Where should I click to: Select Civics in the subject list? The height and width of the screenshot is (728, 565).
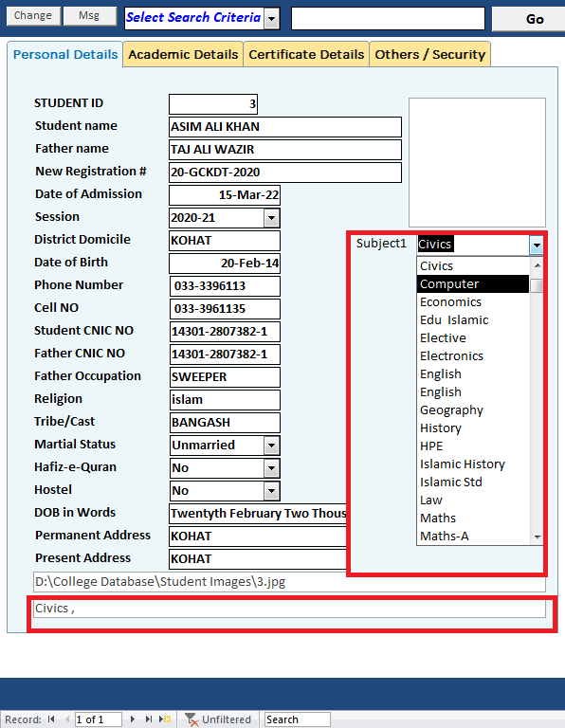click(473, 266)
